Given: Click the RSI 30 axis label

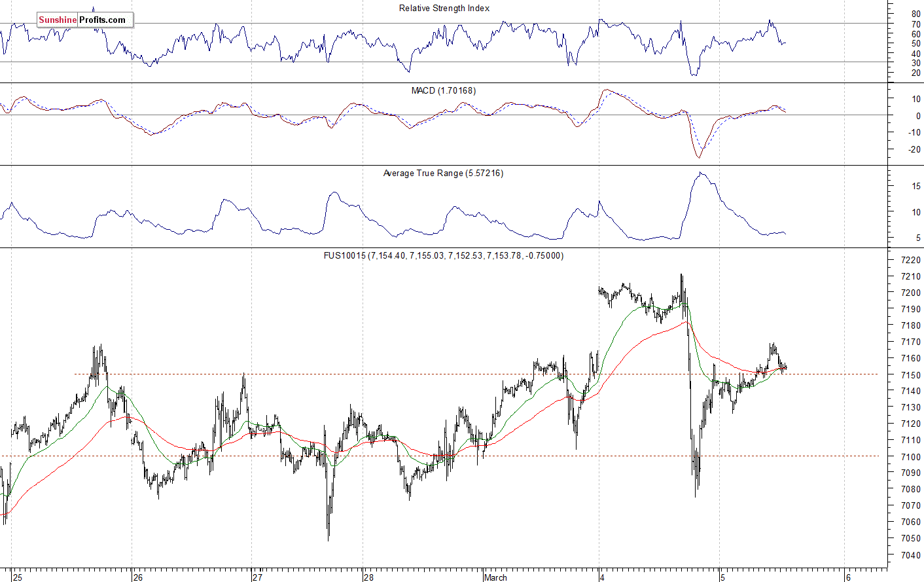Looking at the screenshot, I should coord(915,63).
